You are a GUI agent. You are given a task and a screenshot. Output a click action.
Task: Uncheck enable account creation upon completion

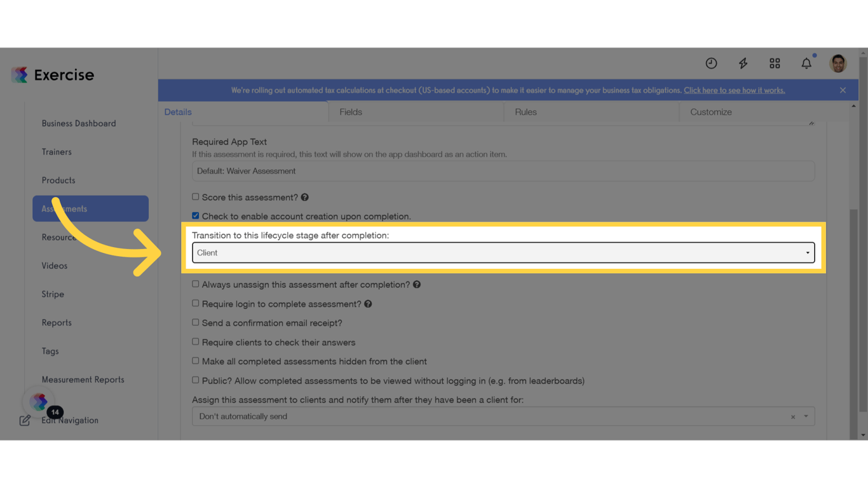click(x=196, y=216)
